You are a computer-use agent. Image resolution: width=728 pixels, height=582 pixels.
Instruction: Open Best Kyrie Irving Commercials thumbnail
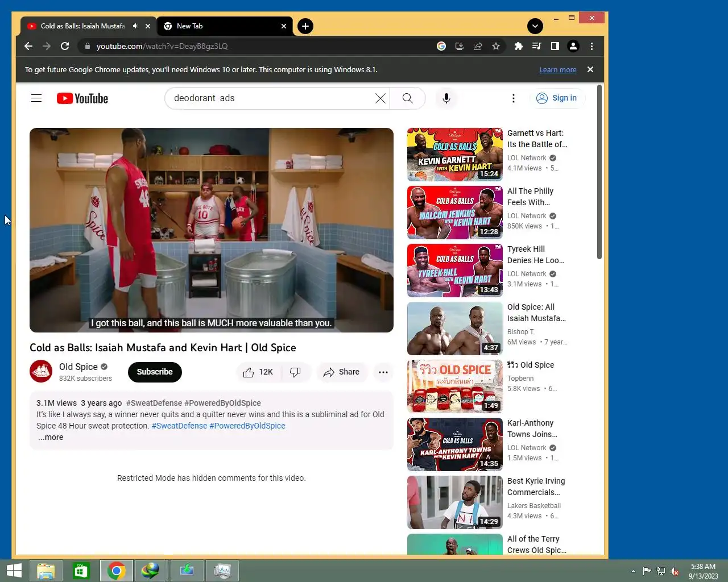coord(455,502)
